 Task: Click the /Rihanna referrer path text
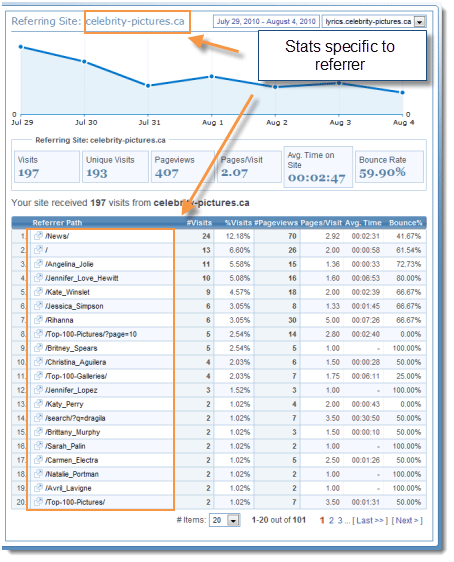pos(59,320)
